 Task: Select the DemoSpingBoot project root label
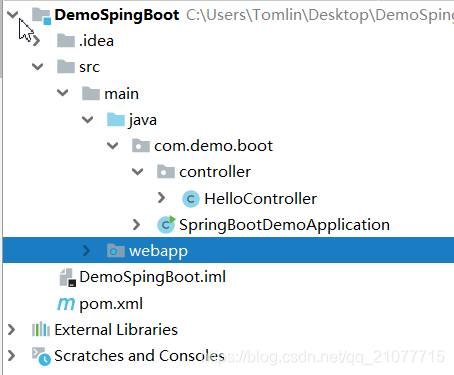pos(117,15)
